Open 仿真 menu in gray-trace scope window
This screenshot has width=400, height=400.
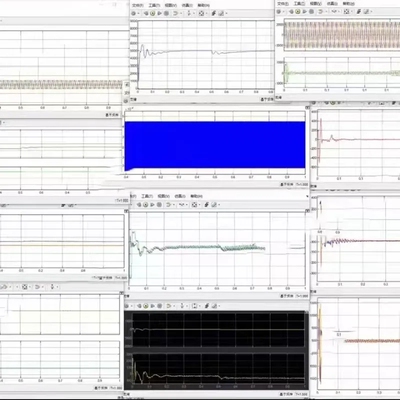187,5
